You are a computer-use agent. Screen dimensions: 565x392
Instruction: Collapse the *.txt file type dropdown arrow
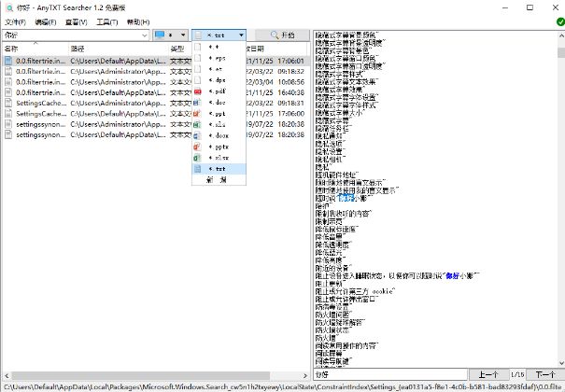pyautogui.click(x=241, y=35)
